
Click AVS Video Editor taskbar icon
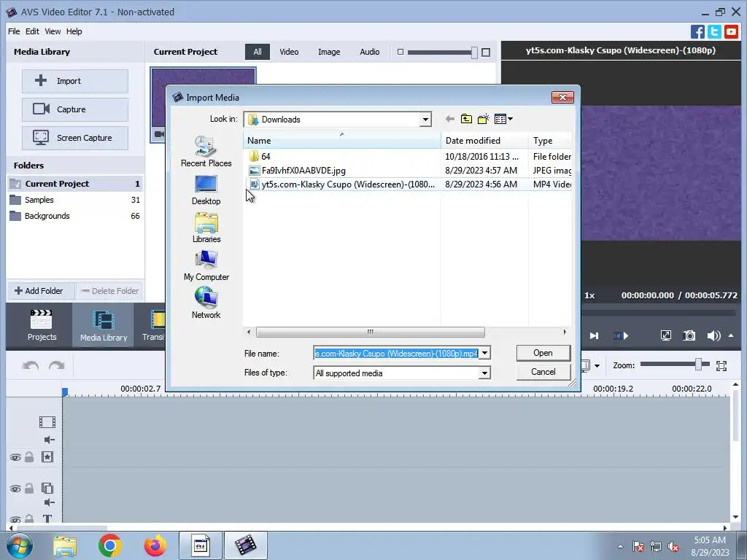coord(245,545)
